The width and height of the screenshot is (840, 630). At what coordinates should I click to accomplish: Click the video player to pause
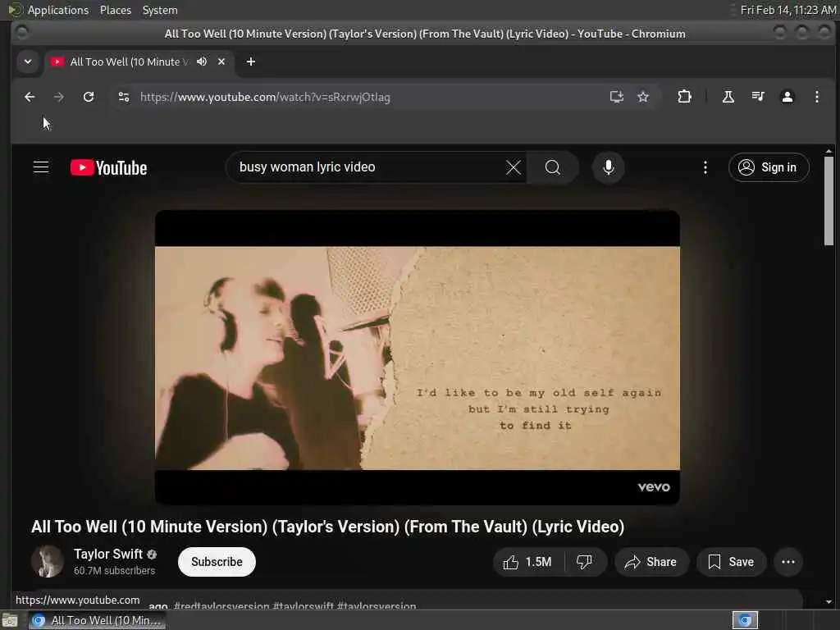(418, 358)
